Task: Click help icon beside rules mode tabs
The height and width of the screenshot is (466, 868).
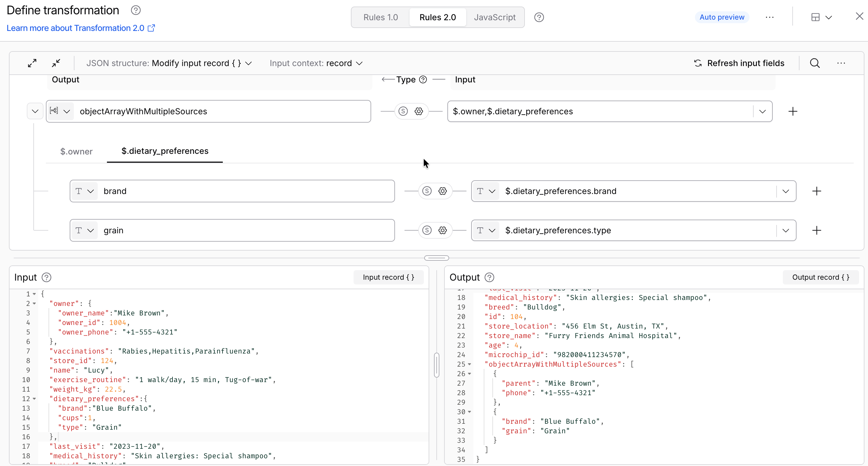Action: point(539,17)
